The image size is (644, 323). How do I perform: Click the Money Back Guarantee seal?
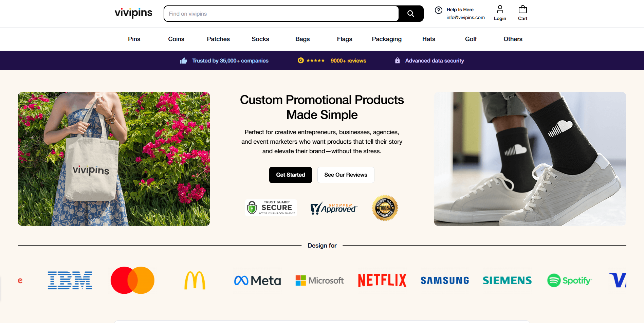[x=385, y=208]
